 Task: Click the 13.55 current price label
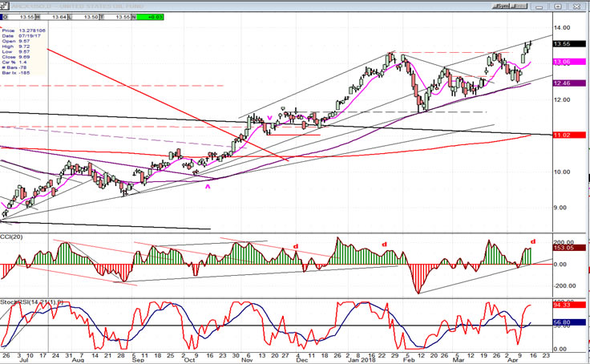coord(571,44)
